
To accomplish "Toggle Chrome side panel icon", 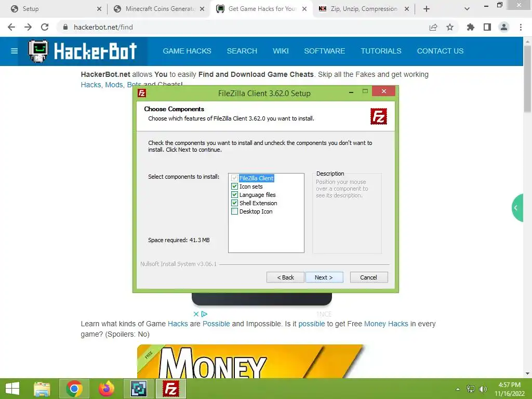I will coord(487,27).
